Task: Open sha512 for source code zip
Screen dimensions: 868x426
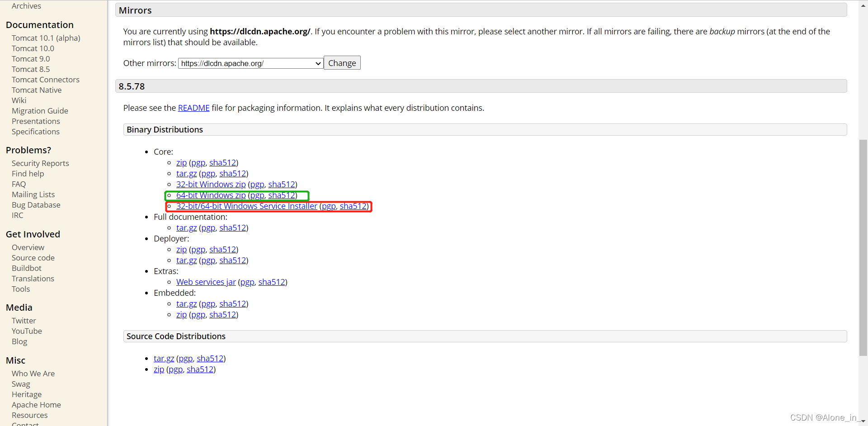Action: [x=200, y=369]
